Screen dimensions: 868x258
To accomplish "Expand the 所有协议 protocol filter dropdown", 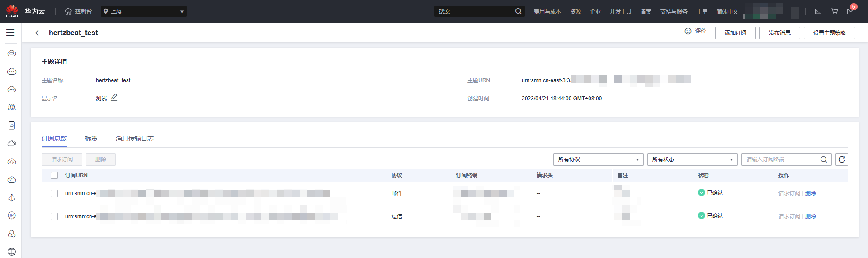I will (x=598, y=159).
